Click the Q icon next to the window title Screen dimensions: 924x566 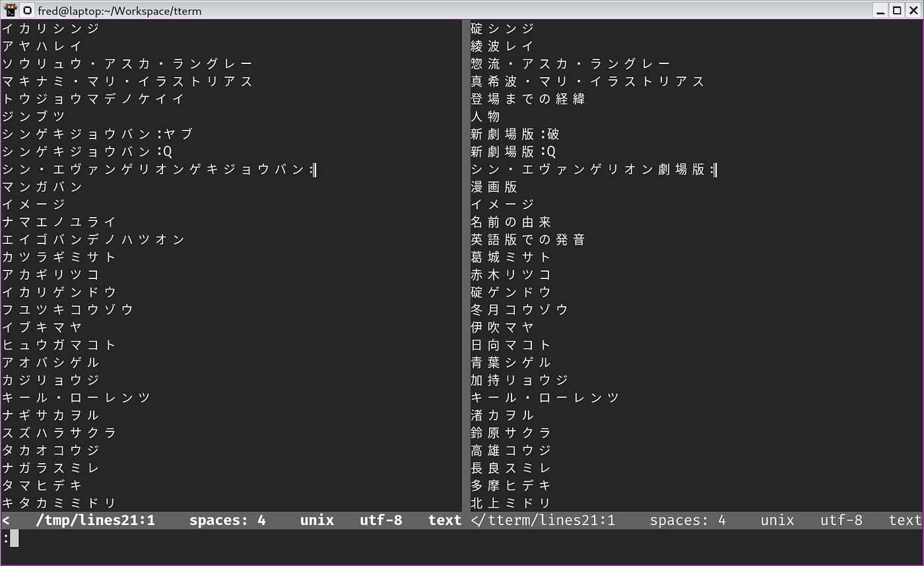[x=28, y=10]
